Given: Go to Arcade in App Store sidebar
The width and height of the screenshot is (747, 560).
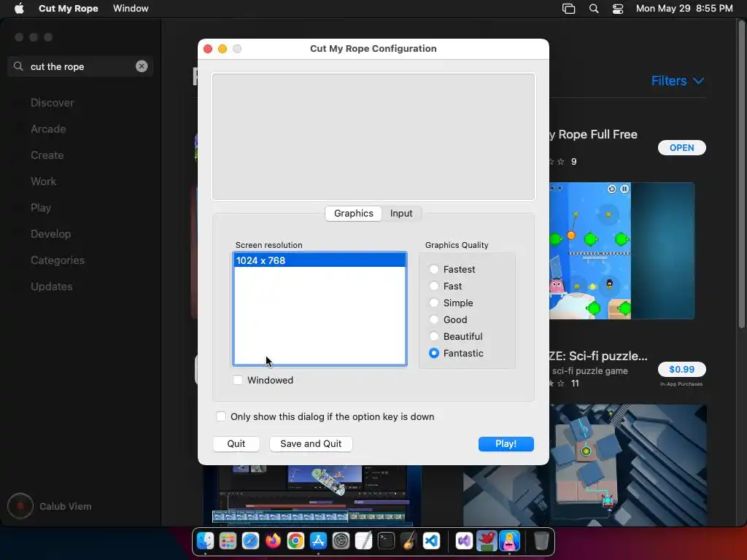Looking at the screenshot, I should click(48, 129).
